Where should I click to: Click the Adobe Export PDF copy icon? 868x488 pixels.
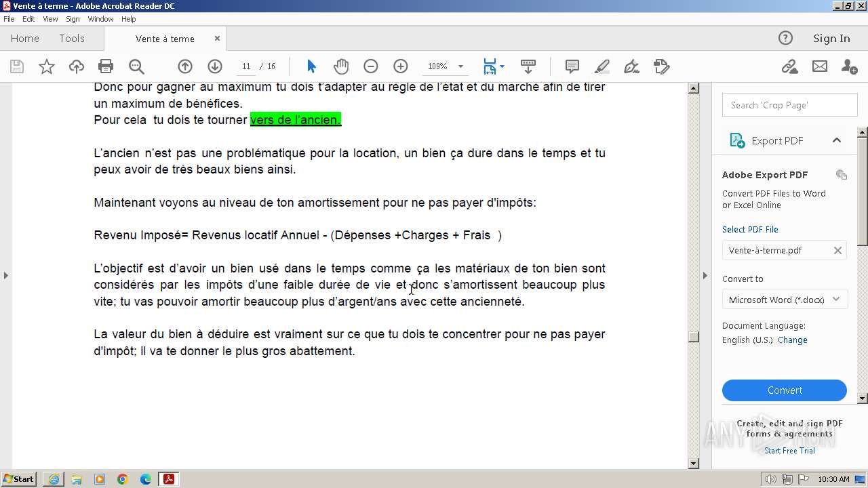click(842, 175)
